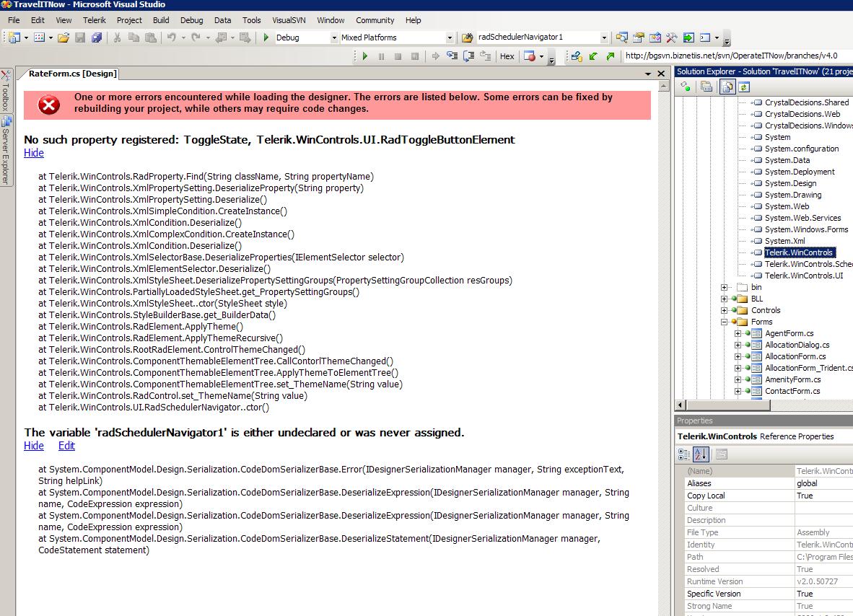
Task: Click the VisualSVN repository status icon
Action: 577,56
